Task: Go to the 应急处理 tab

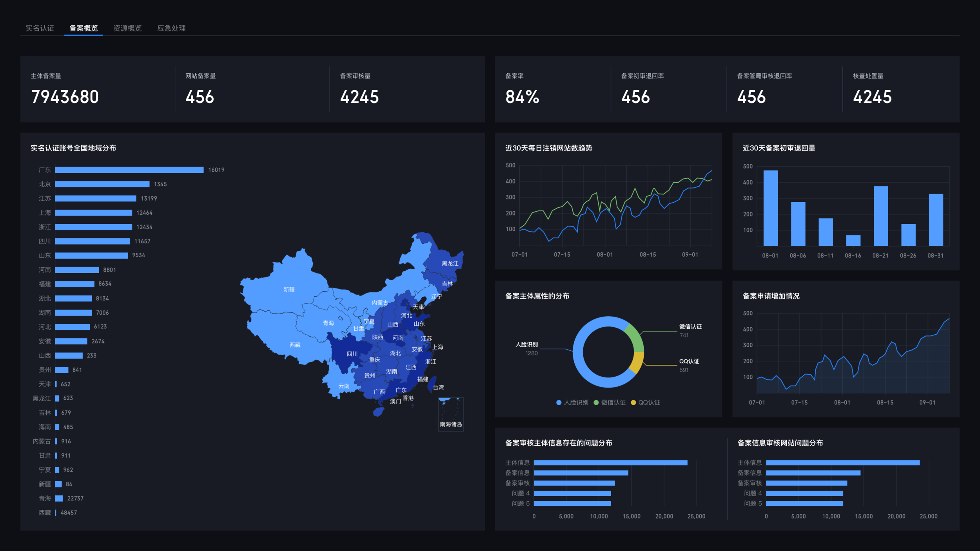Action: (171, 28)
